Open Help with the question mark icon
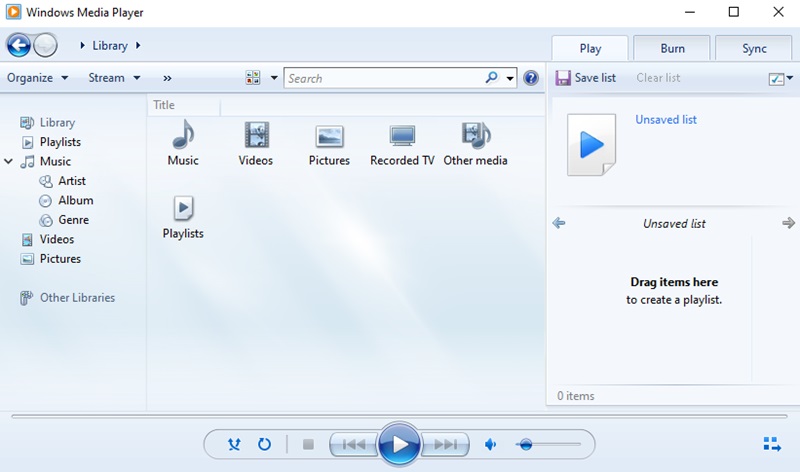 click(x=531, y=78)
